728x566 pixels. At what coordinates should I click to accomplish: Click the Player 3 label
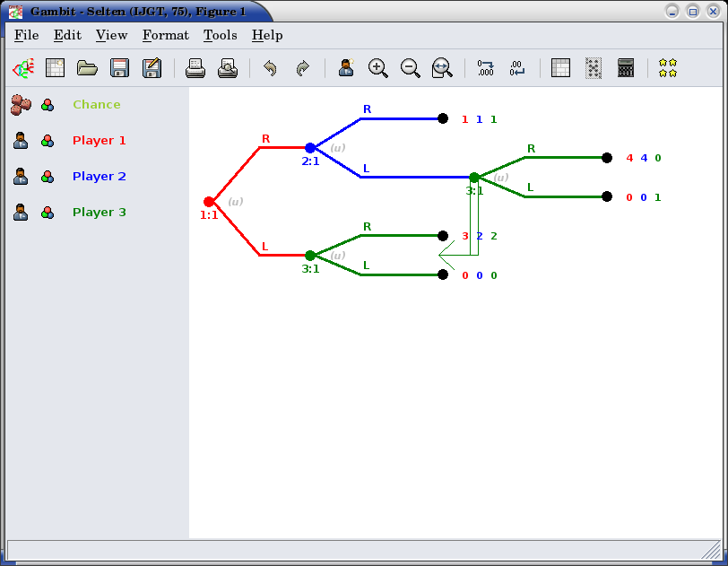click(x=99, y=213)
